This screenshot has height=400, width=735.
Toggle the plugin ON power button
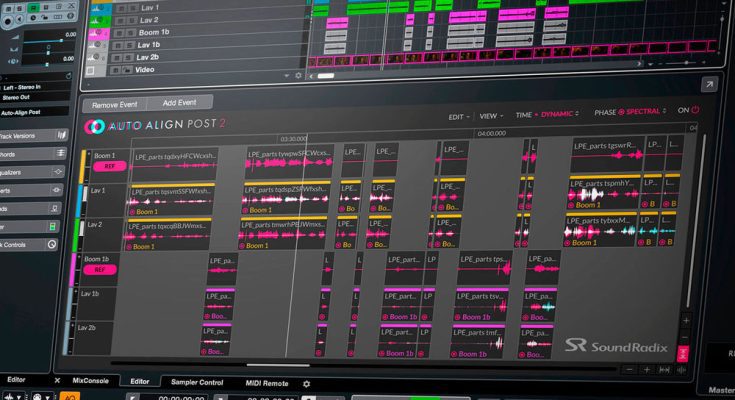pyautogui.click(x=695, y=111)
